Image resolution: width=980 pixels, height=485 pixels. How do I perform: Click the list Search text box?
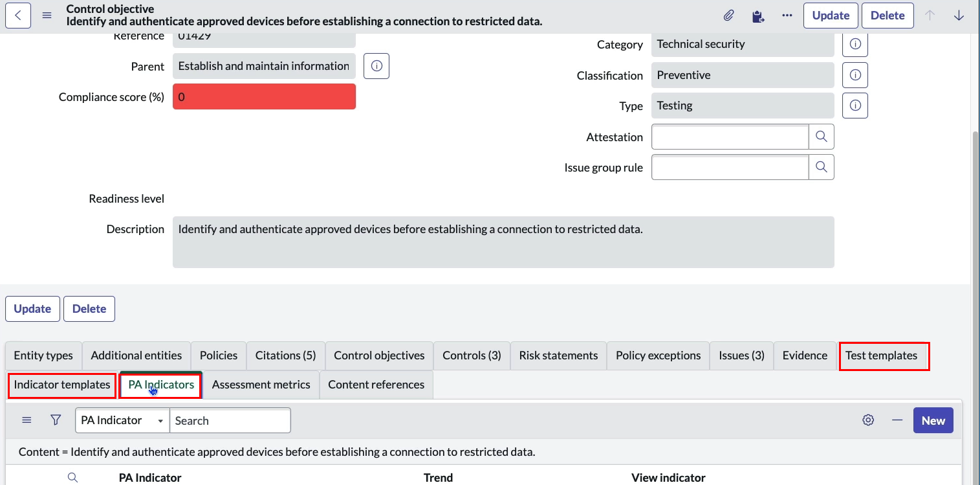230,420
